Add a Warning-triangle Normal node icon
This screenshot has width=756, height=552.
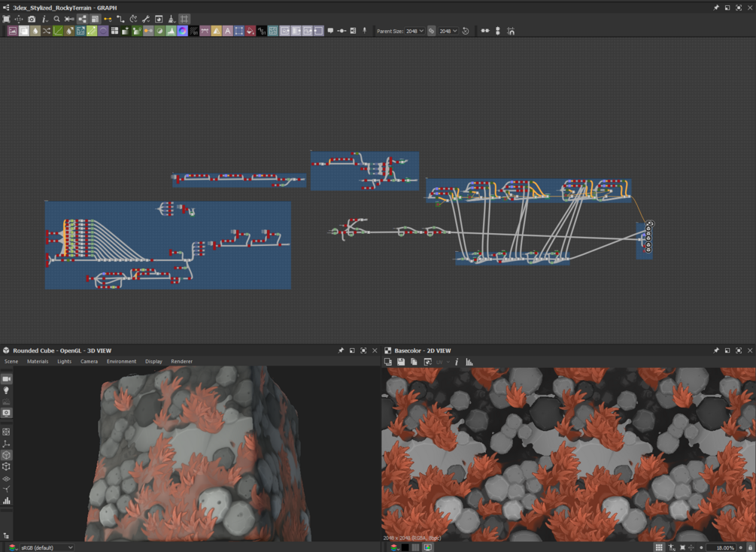(217, 31)
